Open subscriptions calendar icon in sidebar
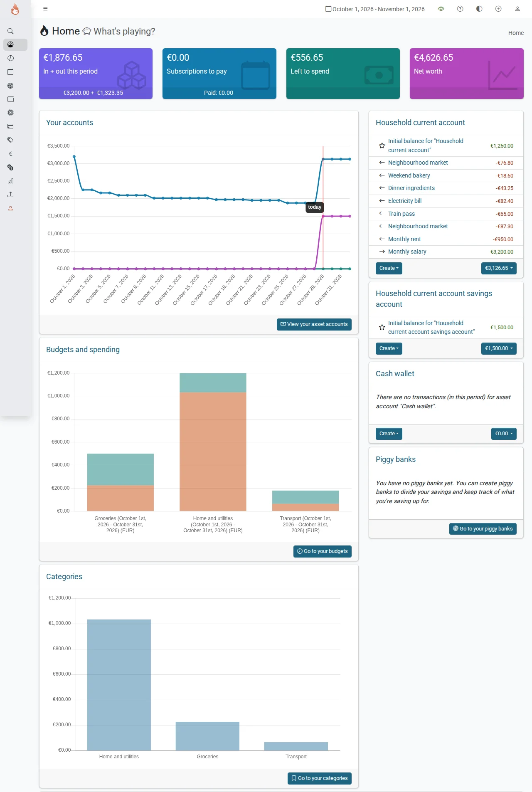 [10, 72]
